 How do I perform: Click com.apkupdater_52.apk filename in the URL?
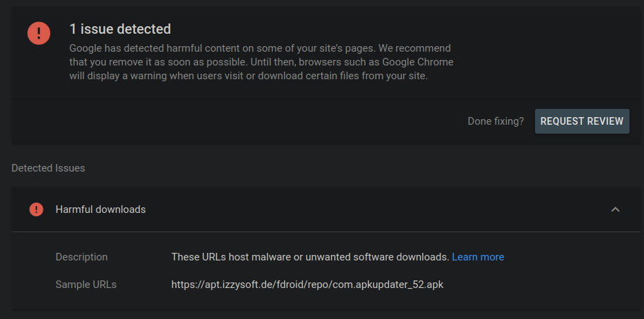(x=388, y=284)
